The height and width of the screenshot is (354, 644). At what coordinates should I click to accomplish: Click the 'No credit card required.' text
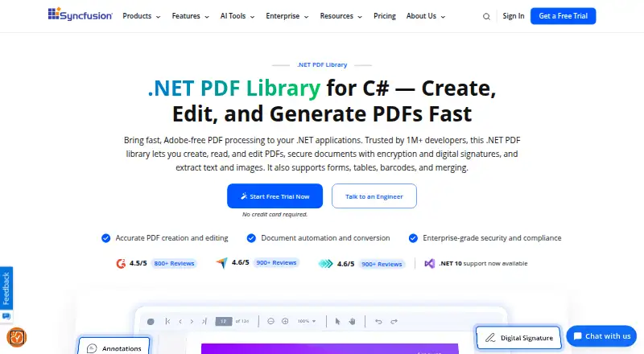click(x=275, y=214)
